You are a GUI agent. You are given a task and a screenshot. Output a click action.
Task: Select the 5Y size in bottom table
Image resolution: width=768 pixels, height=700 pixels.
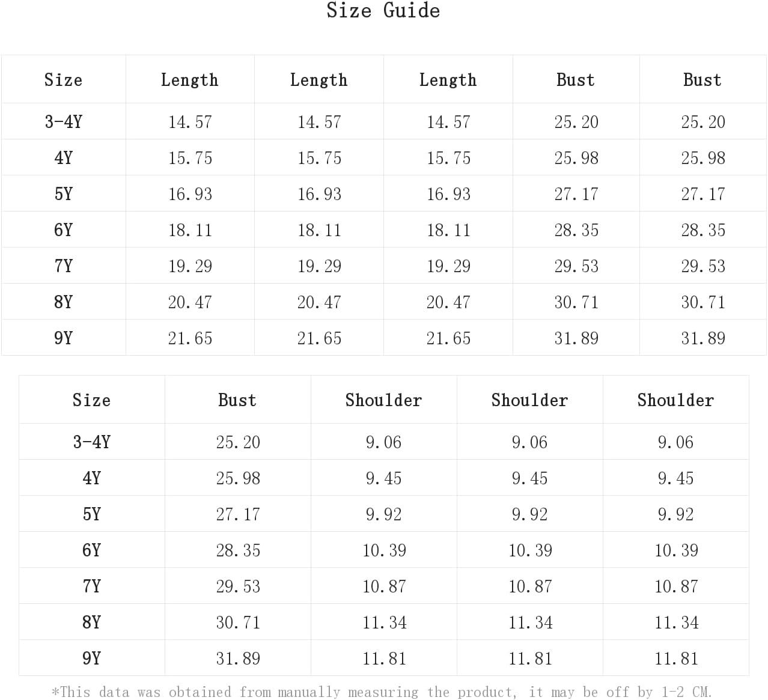[91, 514]
